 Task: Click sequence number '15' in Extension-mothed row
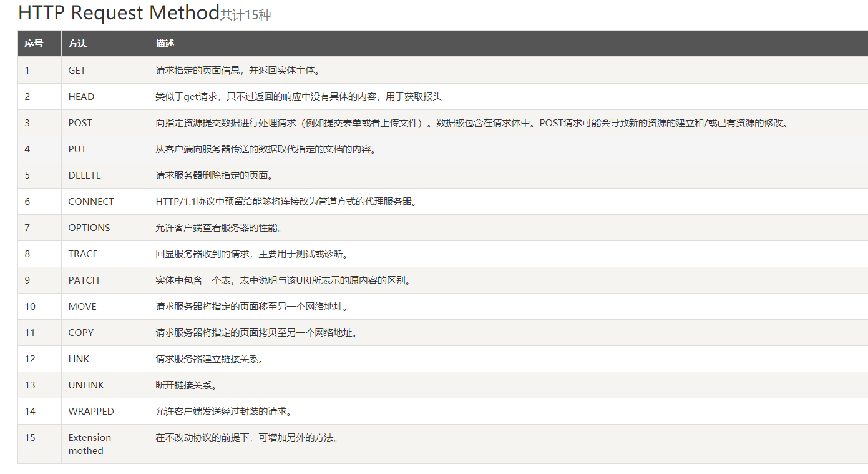point(30,438)
